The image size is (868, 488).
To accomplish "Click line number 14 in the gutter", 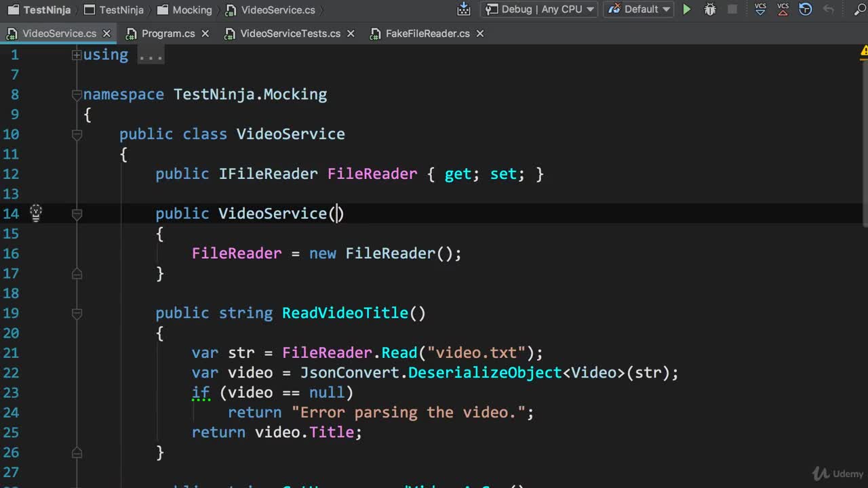I will (11, 213).
